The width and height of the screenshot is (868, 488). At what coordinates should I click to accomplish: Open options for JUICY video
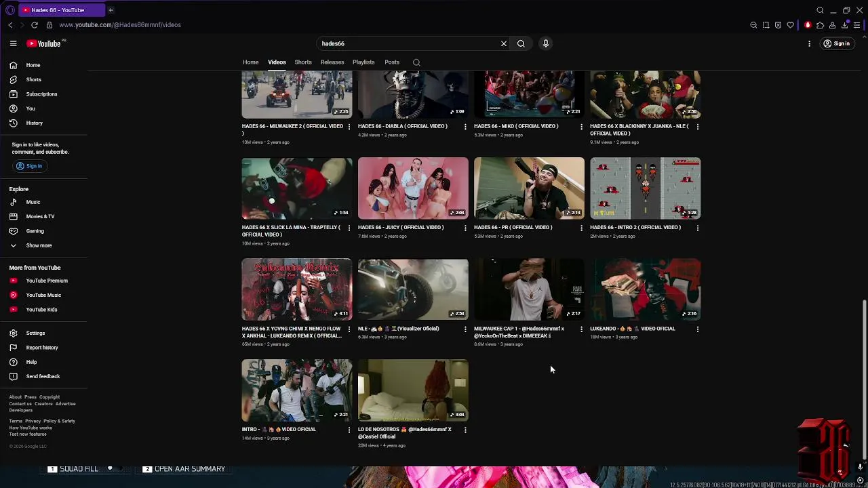pos(465,228)
